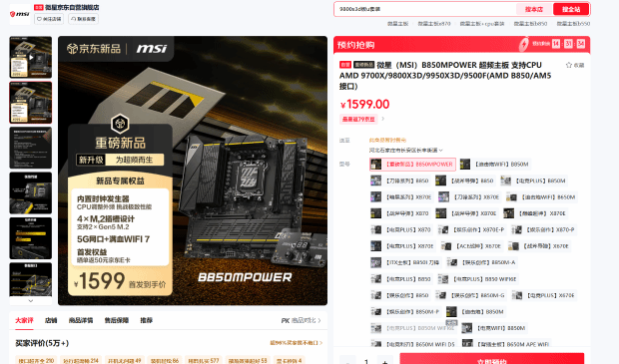Viewport: 619px width, 364px height.
Task: Expand more thumbnails with the down chevron
Action: pyautogui.click(x=30, y=301)
